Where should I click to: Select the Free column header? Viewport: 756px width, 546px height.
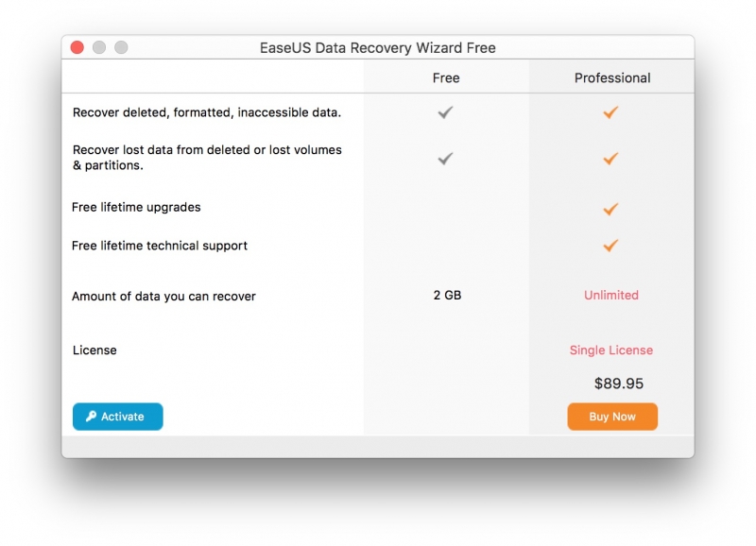pos(446,77)
